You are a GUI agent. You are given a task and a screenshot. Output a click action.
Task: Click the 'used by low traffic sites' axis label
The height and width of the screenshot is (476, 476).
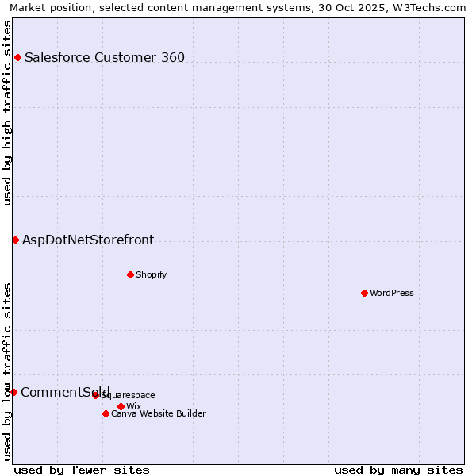[x=8, y=371]
